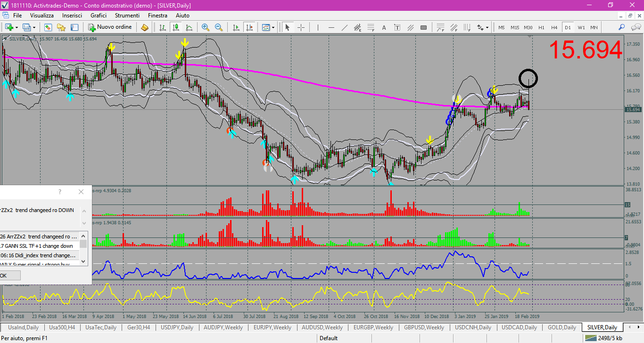The width and height of the screenshot is (644, 343).
Task: Toggle the Terminal window icon
Action: coord(74,27)
